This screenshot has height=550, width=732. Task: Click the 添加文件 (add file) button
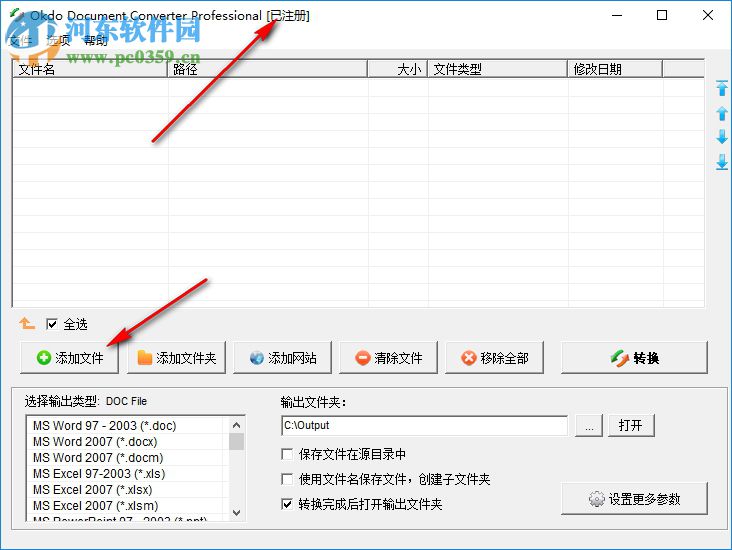(70, 358)
